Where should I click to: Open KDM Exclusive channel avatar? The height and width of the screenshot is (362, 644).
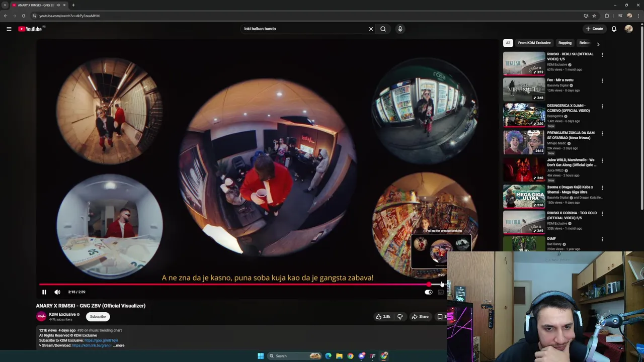41,316
